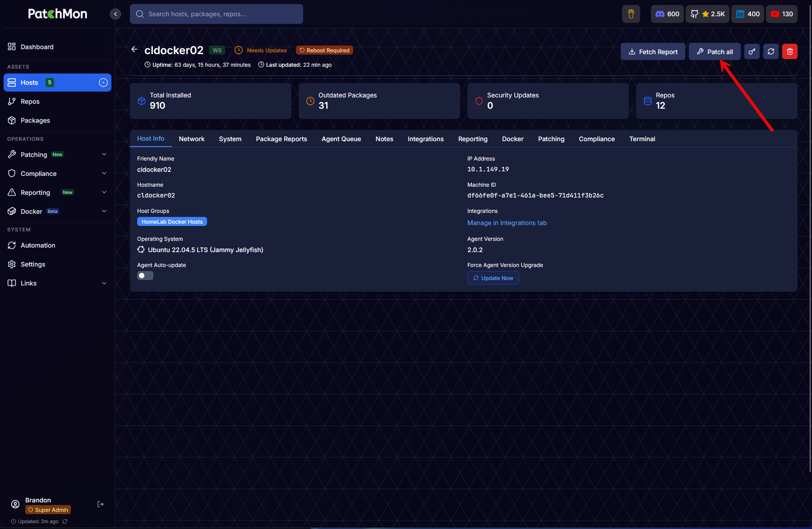Click the Patch all button
Screen dimensions: 812x529
pos(715,51)
